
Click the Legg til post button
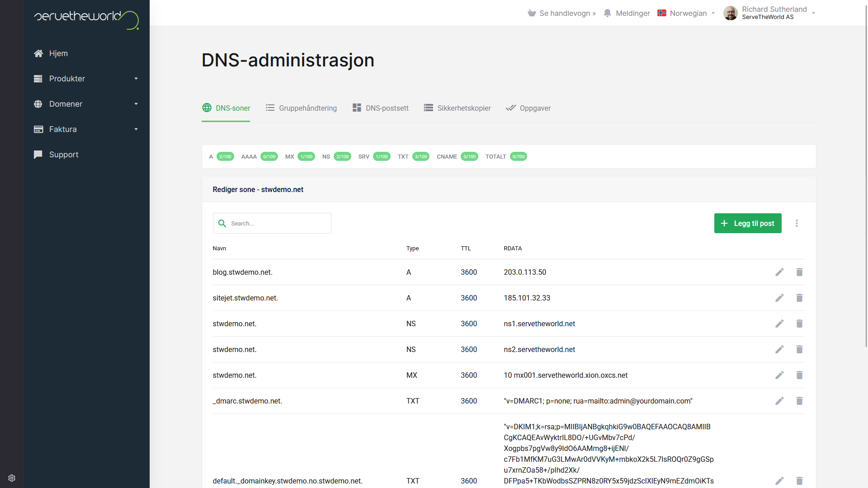747,223
